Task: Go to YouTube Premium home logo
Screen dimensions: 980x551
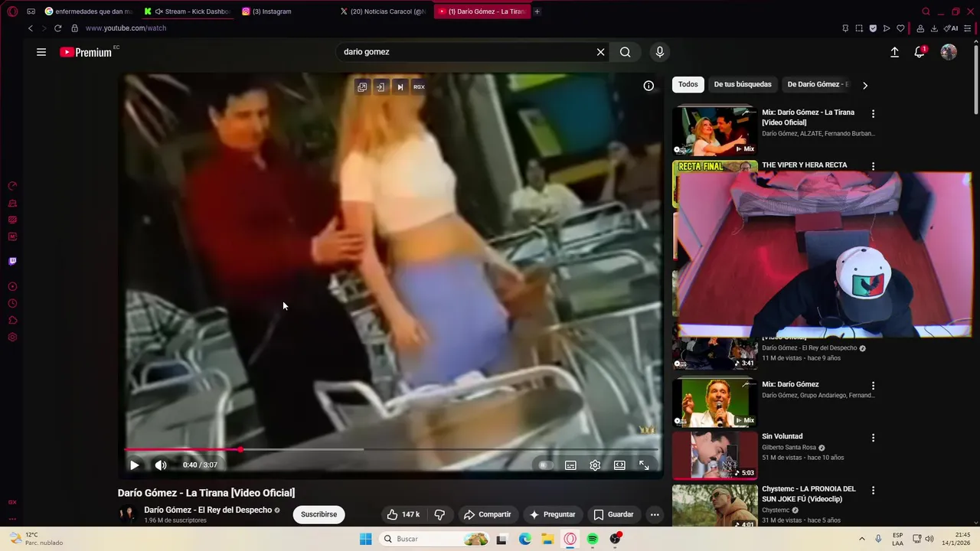Action: (86, 52)
